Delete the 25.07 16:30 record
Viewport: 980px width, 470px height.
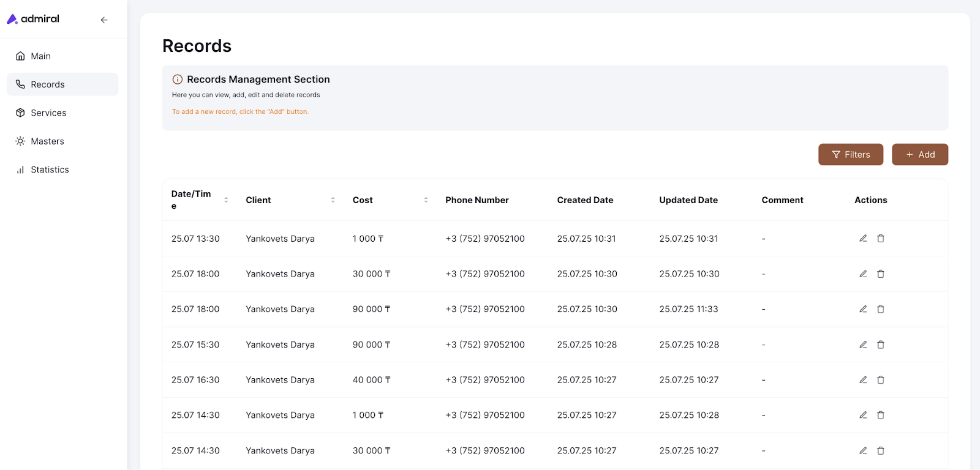pos(881,380)
